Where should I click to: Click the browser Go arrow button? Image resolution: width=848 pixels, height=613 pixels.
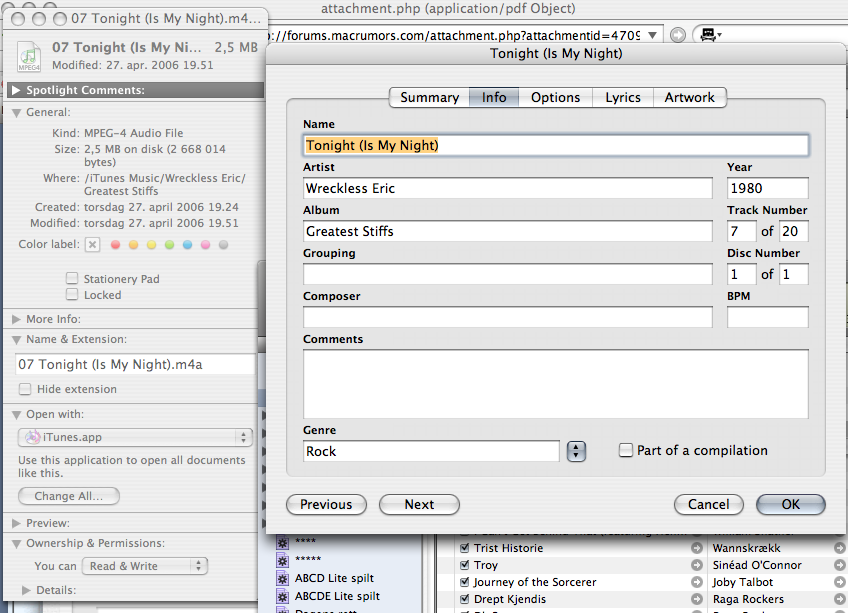678,35
